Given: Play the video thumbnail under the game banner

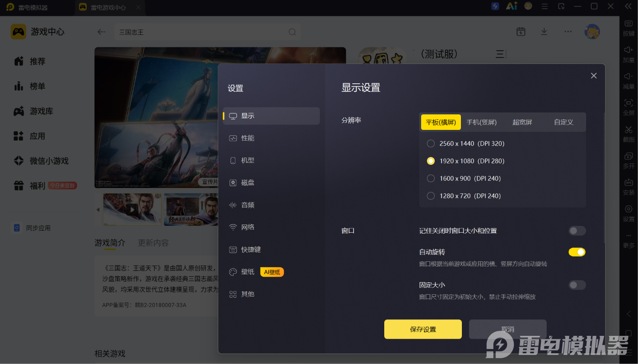Looking at the screenshot, I should click(x=132, y=209).
